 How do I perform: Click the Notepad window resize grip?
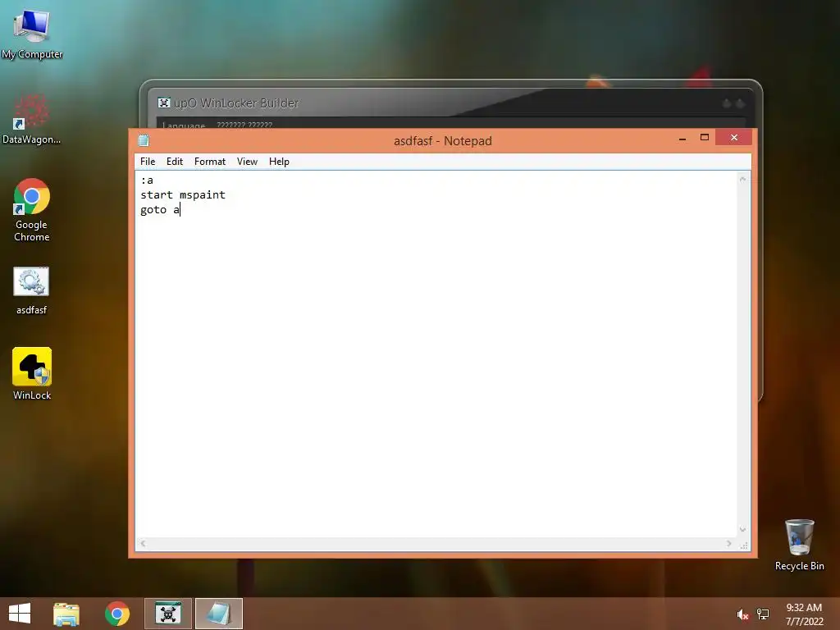[x=744, y=546]
